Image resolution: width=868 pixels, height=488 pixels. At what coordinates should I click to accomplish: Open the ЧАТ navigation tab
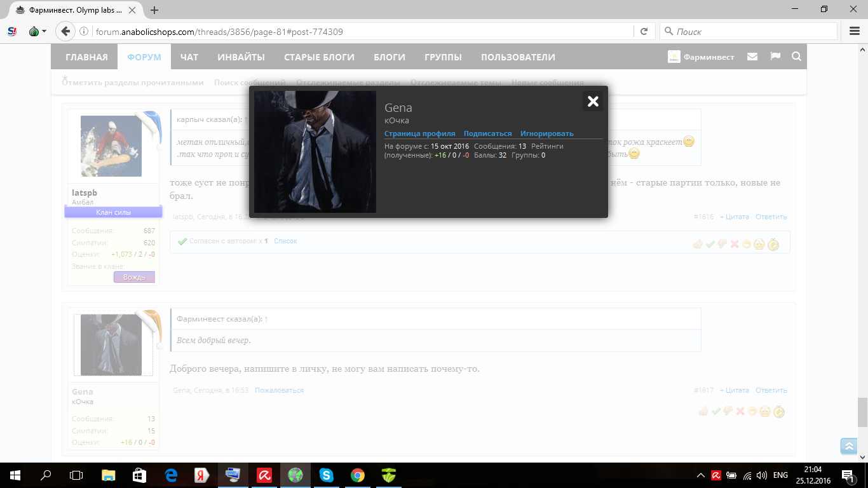[x=189, y=57]
